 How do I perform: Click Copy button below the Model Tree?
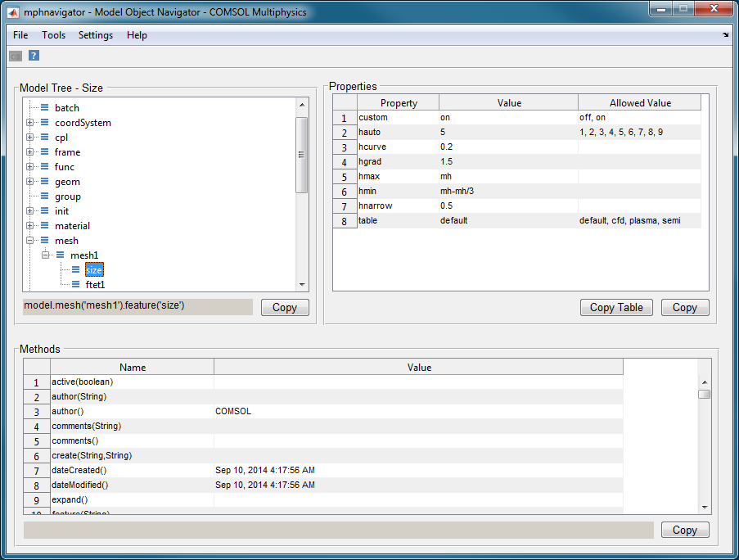pos(284,308)
